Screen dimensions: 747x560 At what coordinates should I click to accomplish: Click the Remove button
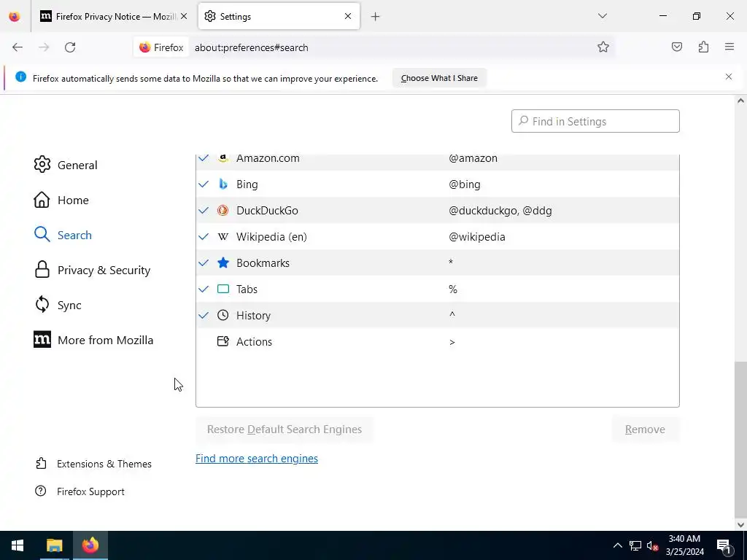coord(645,429)
